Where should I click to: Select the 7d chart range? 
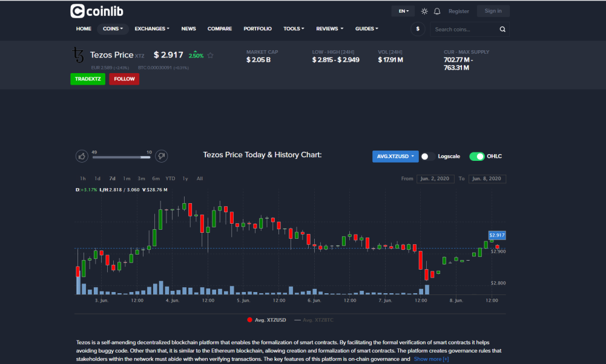point(112,179)
